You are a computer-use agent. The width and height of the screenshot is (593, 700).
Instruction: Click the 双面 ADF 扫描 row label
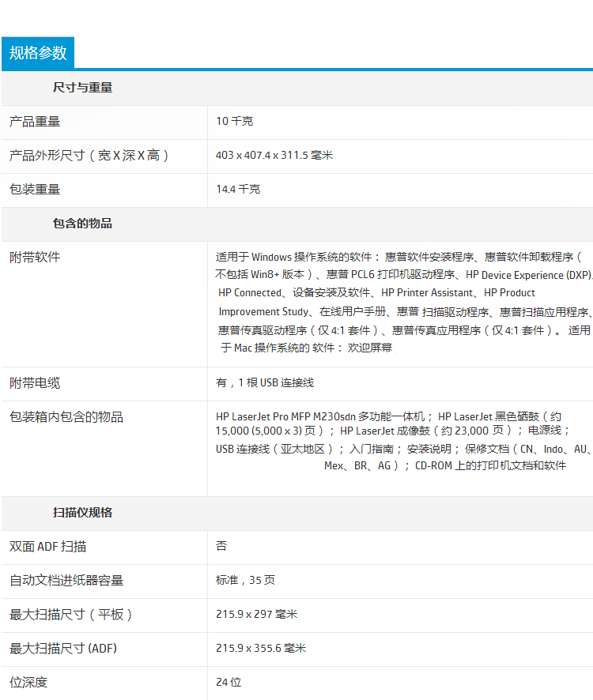point(47,547)
